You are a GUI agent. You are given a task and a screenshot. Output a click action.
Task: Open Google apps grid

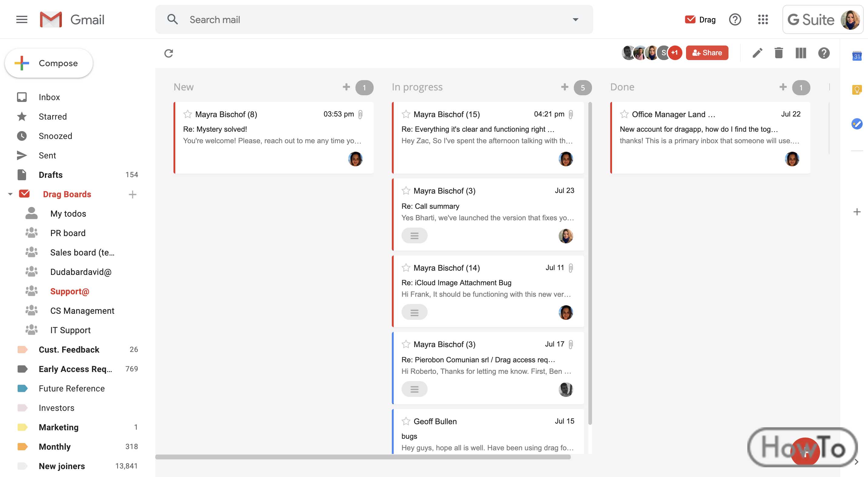pos(763,19)
